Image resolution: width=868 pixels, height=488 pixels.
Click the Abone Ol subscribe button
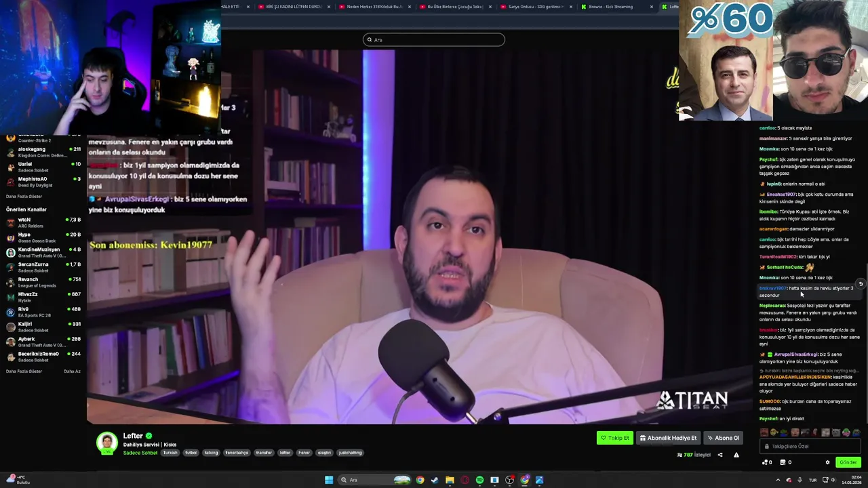724,438
